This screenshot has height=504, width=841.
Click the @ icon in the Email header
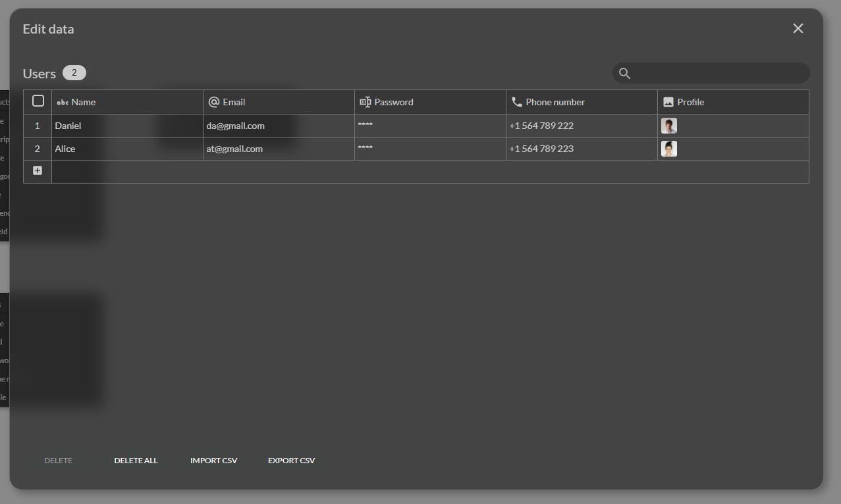213,102
